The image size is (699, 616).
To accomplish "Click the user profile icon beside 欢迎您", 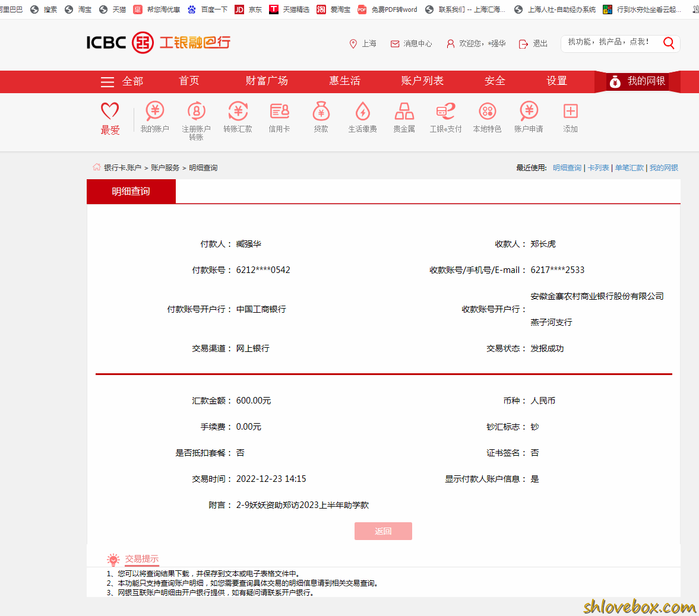I will [x=451, y=44].
